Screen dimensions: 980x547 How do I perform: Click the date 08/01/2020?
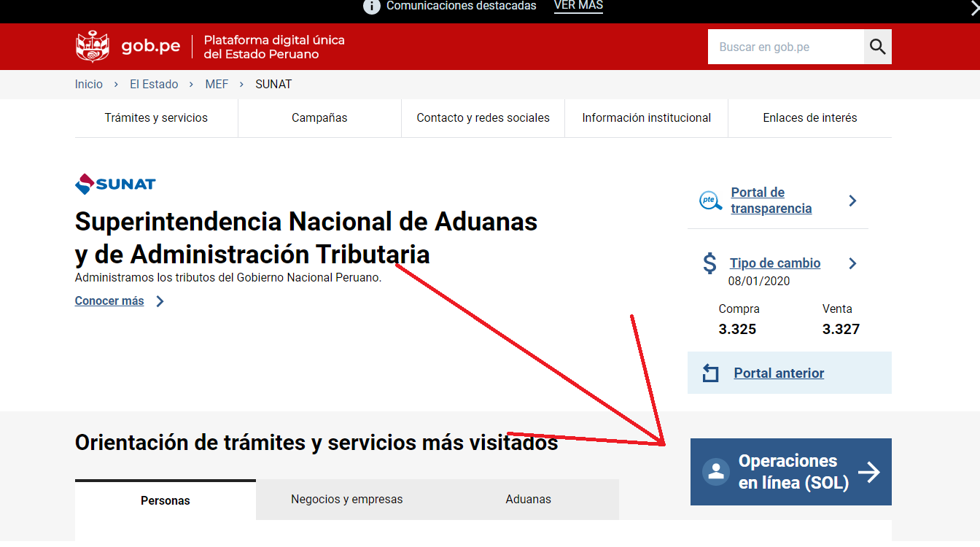(759, 282)
